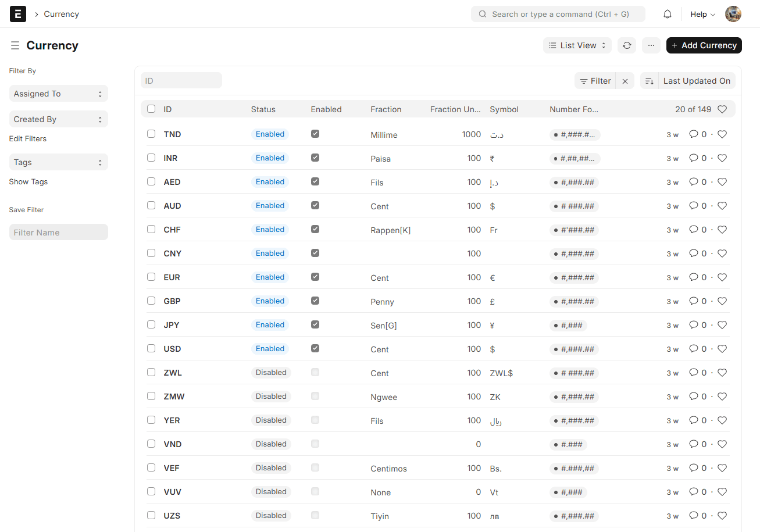Focus the ID filter field
This screenshot has width=760, height=532.
coord(181,81)
